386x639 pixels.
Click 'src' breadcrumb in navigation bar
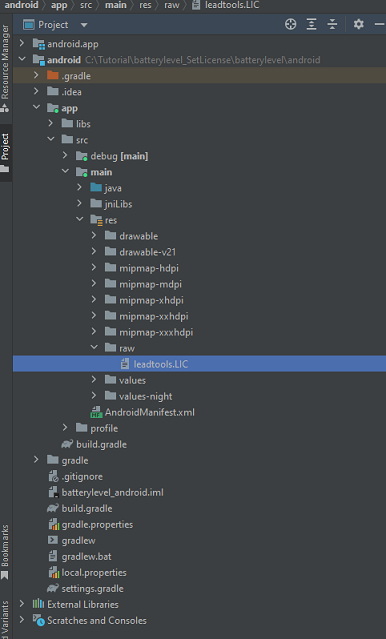[86, 5]
